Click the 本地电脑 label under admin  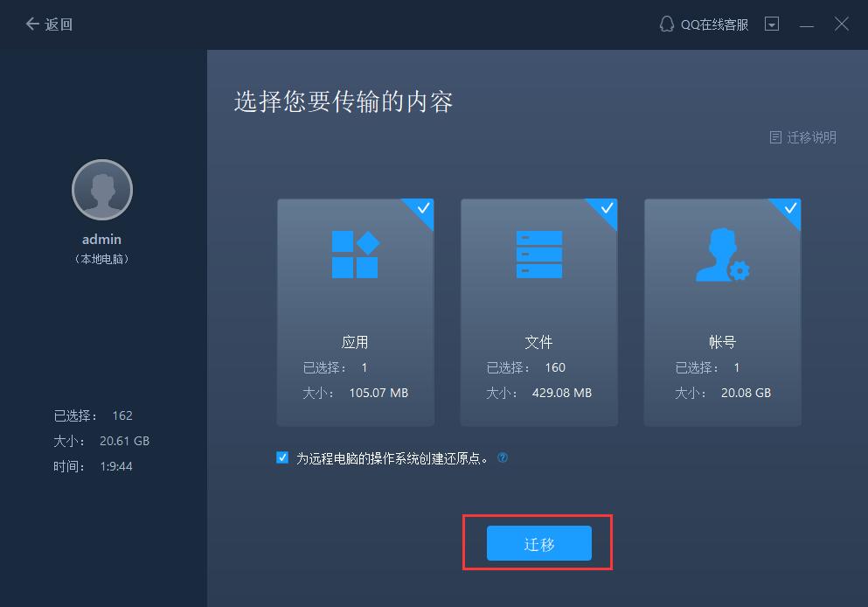click(101, 259)
